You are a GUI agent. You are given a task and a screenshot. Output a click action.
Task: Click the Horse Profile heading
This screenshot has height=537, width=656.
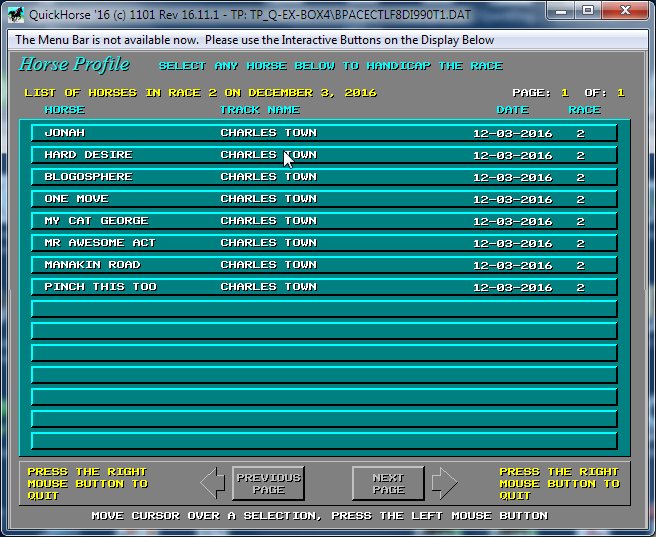[x=74, y=65]
